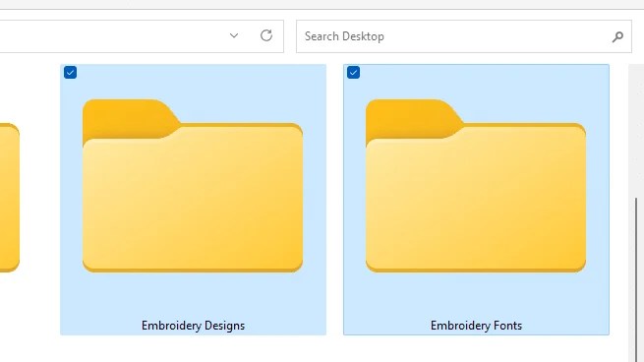Select the Embroidery Designs label text
This screenshot has height=362, width=644.
tap(193, 326)
